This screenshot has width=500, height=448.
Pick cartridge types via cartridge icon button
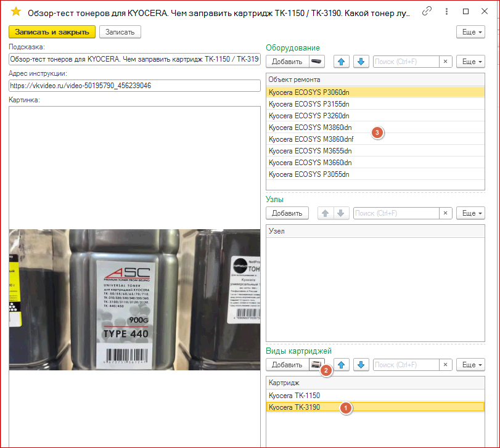coord(316,365)
